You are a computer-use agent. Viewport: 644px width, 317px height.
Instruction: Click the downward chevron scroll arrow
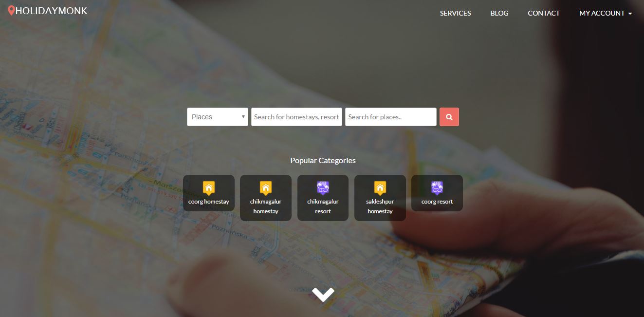tap(323, 294)
